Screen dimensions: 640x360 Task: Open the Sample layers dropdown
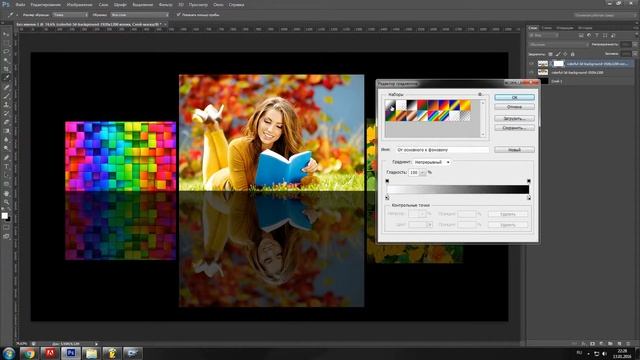tap(139, 15)
